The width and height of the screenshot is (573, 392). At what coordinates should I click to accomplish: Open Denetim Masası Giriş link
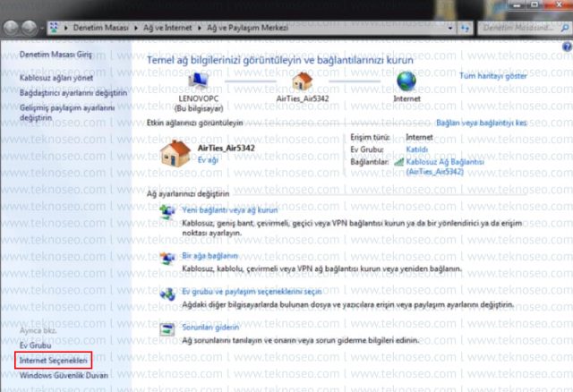pos(56,55)
